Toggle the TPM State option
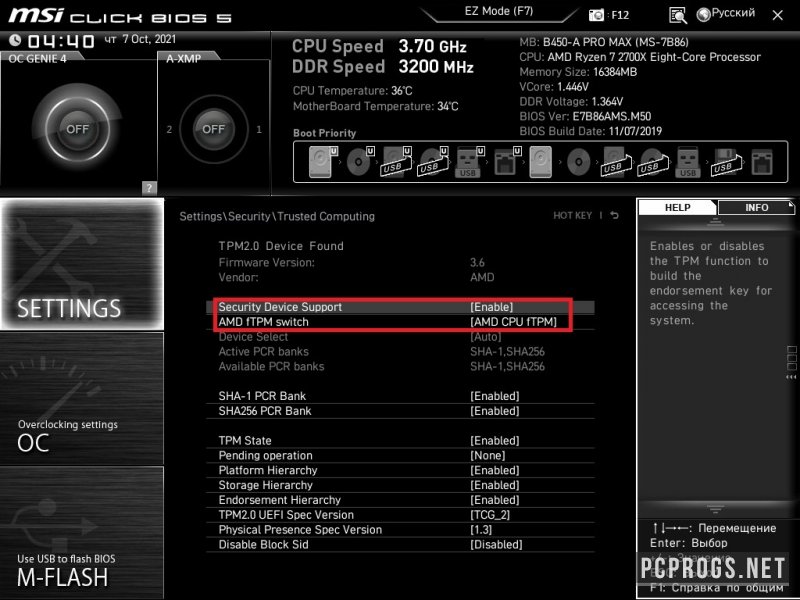Screen dimensions: 800x600 click(400, 440)
